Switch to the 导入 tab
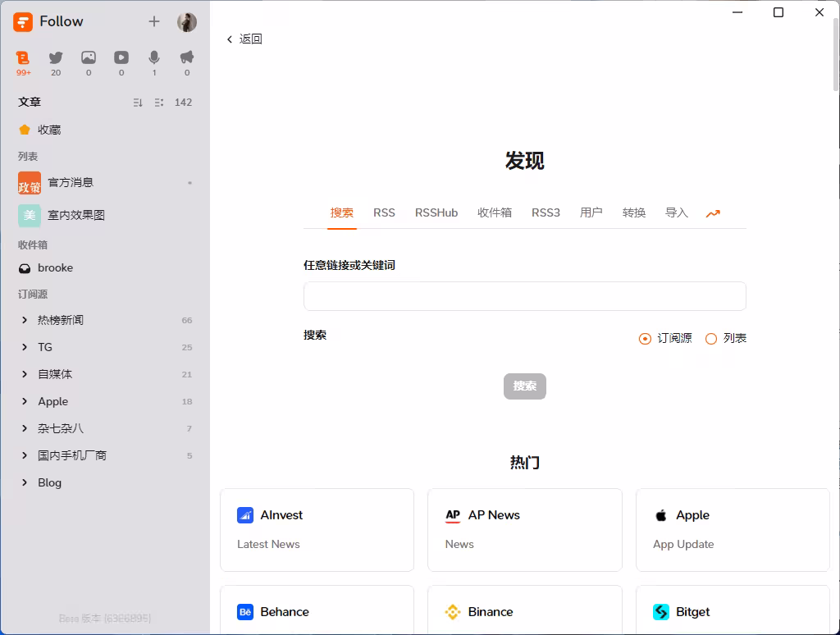 (676, 212)
